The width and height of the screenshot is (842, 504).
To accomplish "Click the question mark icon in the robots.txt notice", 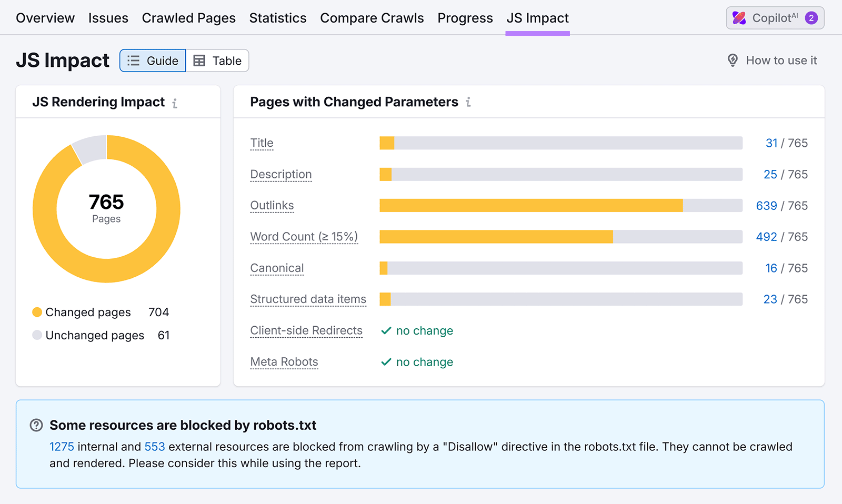I will [x=36, y=425].
